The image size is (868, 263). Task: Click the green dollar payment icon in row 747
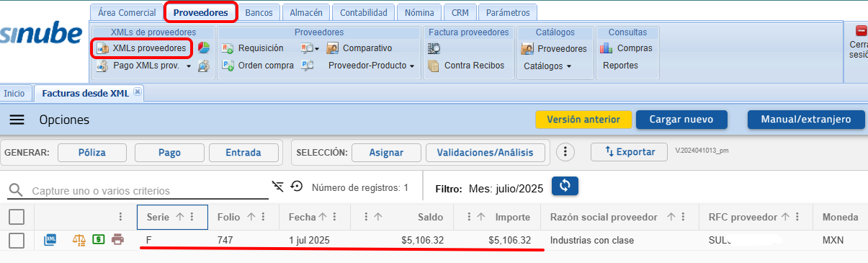pyautogui.click(x=98, y=240)
